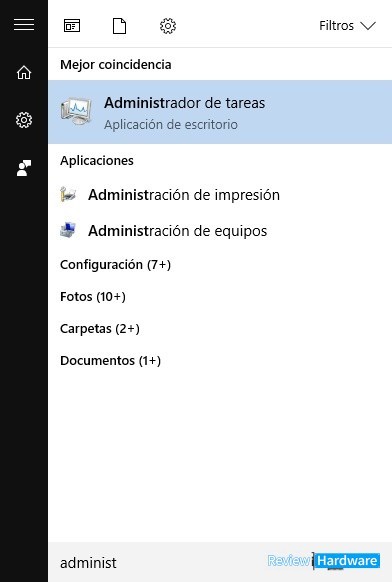Go to Home in the sidebar
This screenshot has width=392, height=582.
[24, 72]
